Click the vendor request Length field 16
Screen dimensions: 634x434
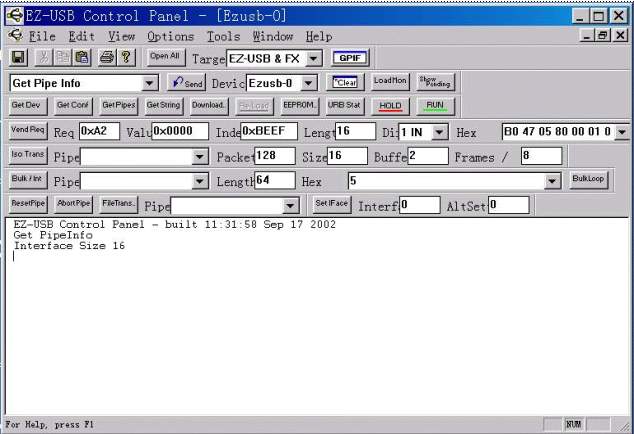point(355,131)
